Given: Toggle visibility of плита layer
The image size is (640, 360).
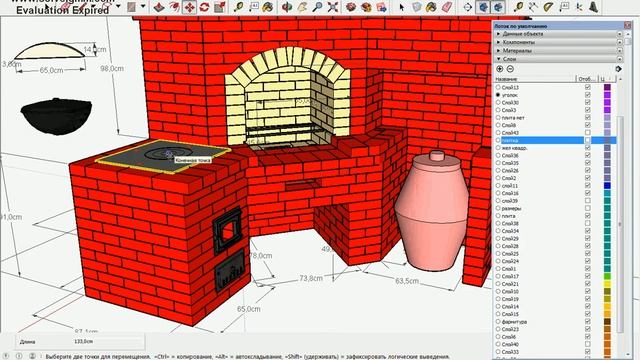Looking at the screenshot, I should point(588,216).
